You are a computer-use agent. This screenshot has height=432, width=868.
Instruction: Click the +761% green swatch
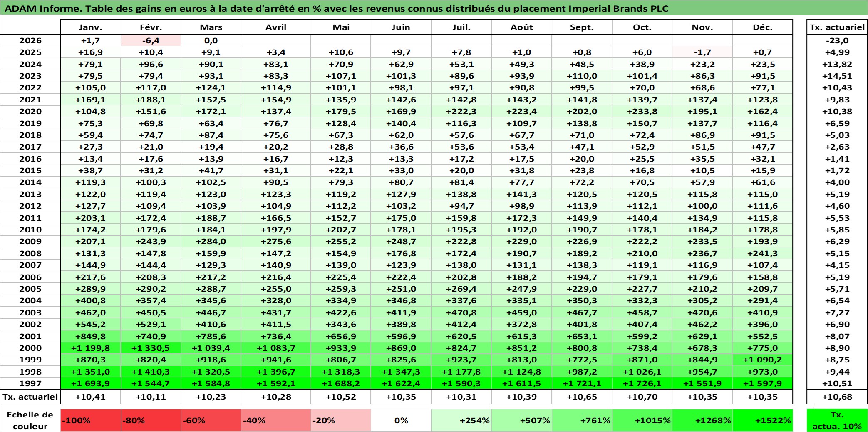582,420
